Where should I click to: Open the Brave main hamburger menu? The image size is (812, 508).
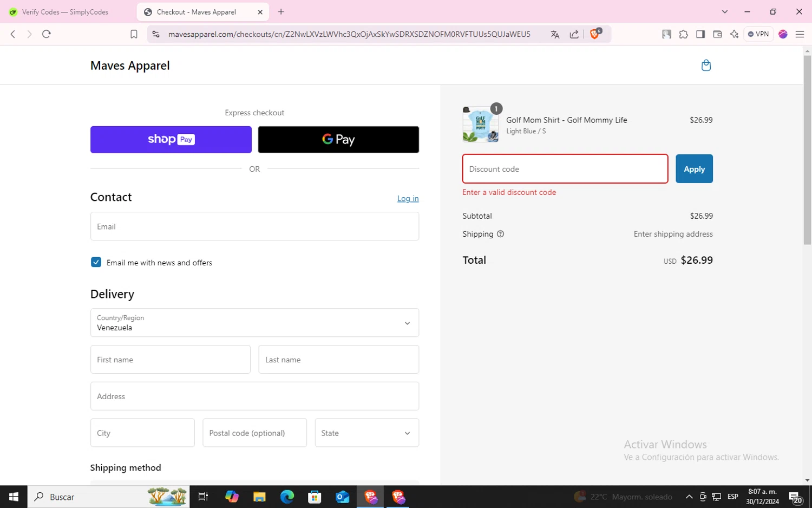[x=800, y=34]
